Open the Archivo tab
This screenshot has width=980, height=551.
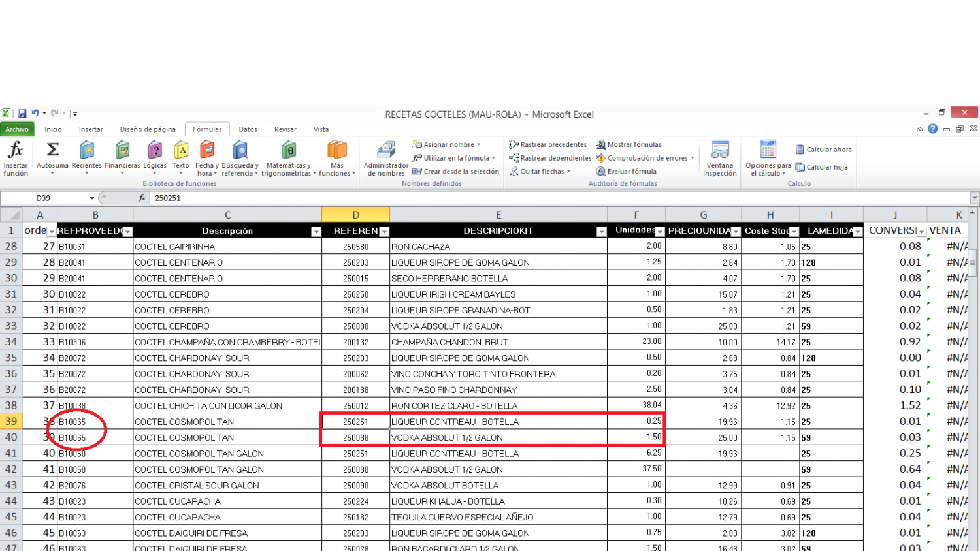pyautogui.click(x=17, y=129)
